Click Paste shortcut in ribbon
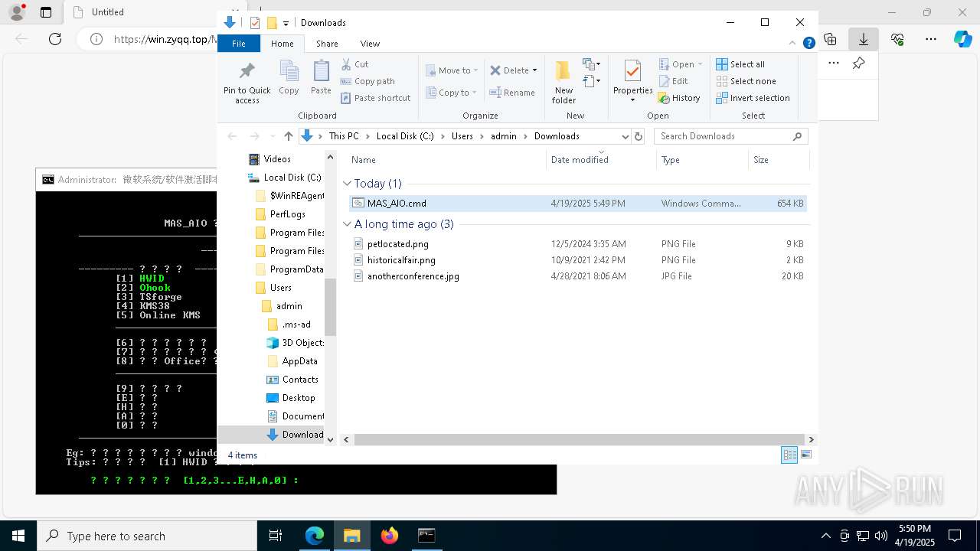Screen dimensions: 980x551 pyautogui.click(x=375, y=98)
